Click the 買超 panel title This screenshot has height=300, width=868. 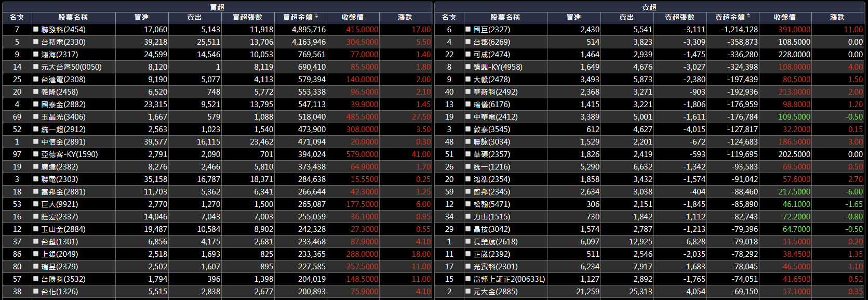click(217, 7)
